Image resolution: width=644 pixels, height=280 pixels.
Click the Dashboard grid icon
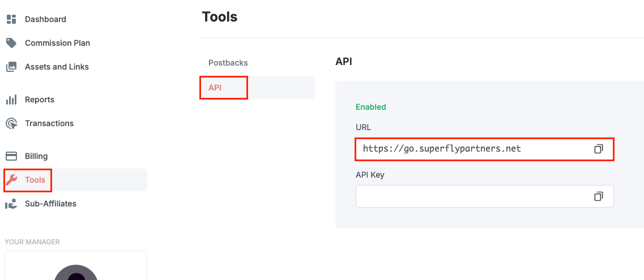click(11, 19)
